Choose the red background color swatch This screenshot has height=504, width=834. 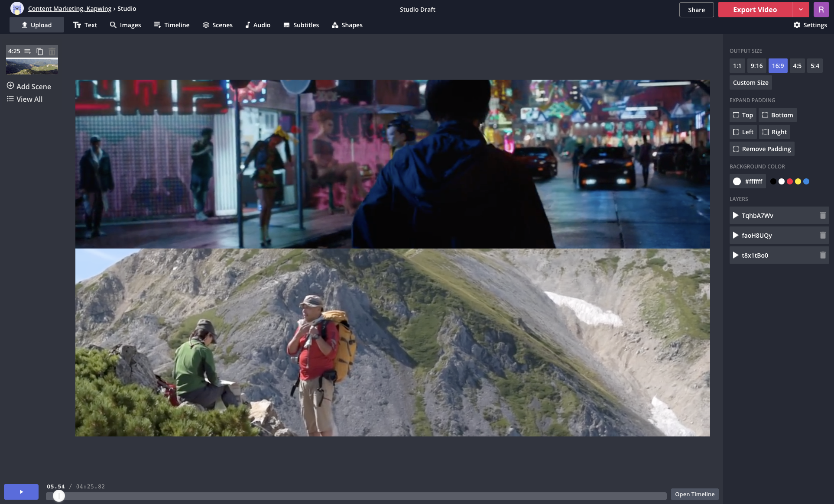[x=790, y=181]
